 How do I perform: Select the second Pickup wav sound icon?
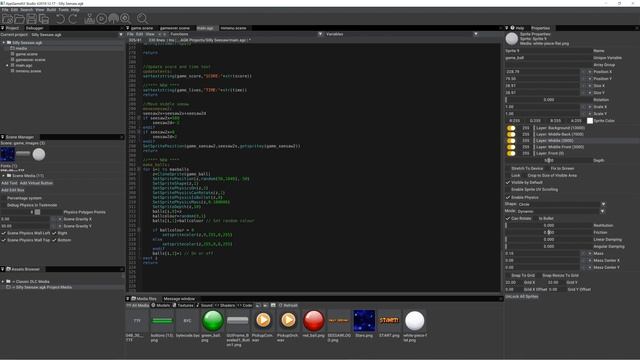coord(288,320)
